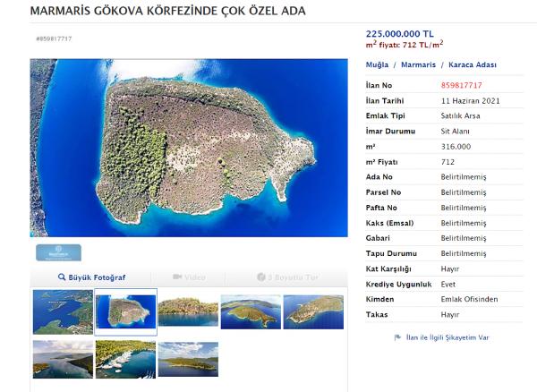This screenshot has width=537, height=392.
Task: Select the gulf map overview thumbnail
Action: pos(63,311)
